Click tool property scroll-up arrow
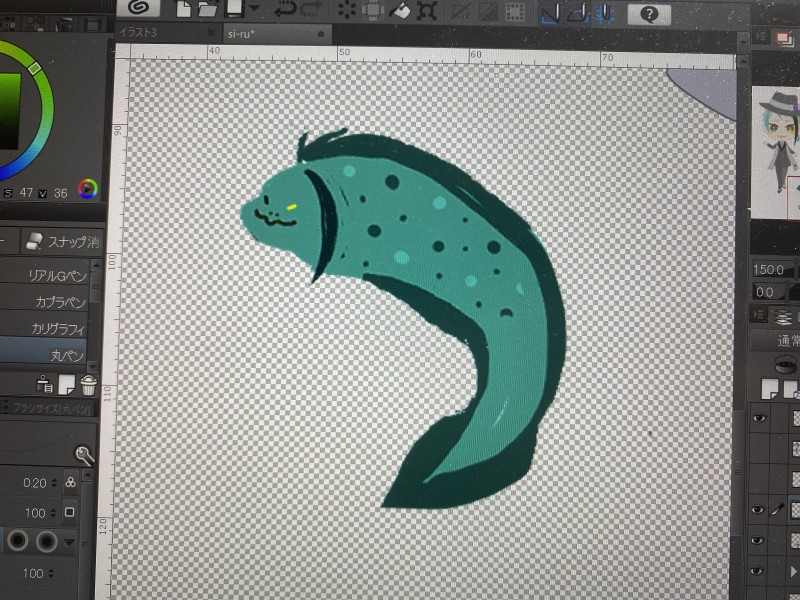This screenshot has height=600, width=800. [x=88, y=475]
